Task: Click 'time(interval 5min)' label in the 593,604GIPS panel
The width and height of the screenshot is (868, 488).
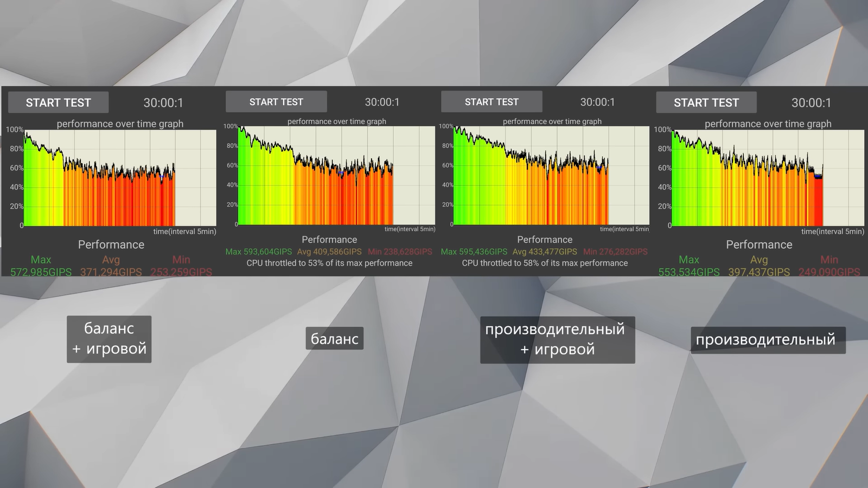Action: tap(410, 229)
